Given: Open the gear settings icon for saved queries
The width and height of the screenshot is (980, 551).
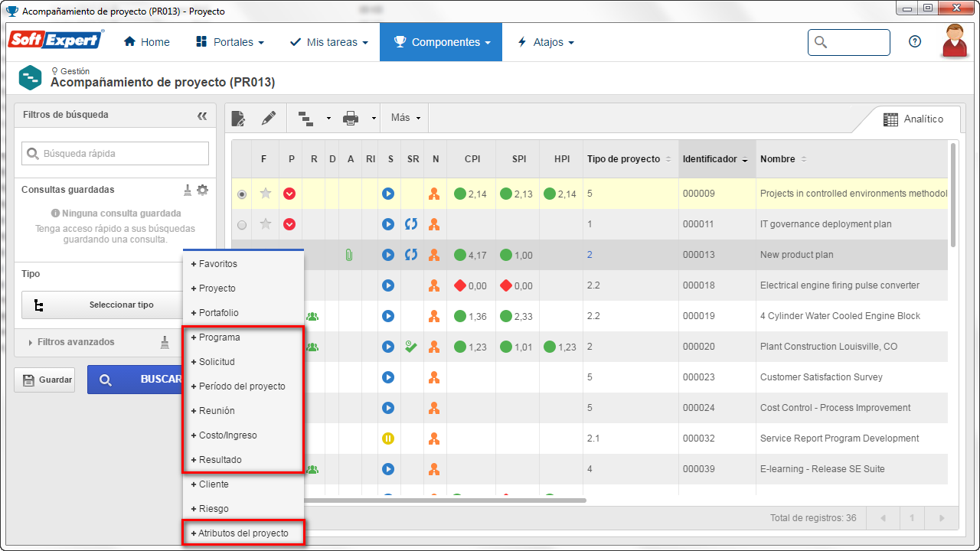Looking at the screenshot, I should pos(202,190).
